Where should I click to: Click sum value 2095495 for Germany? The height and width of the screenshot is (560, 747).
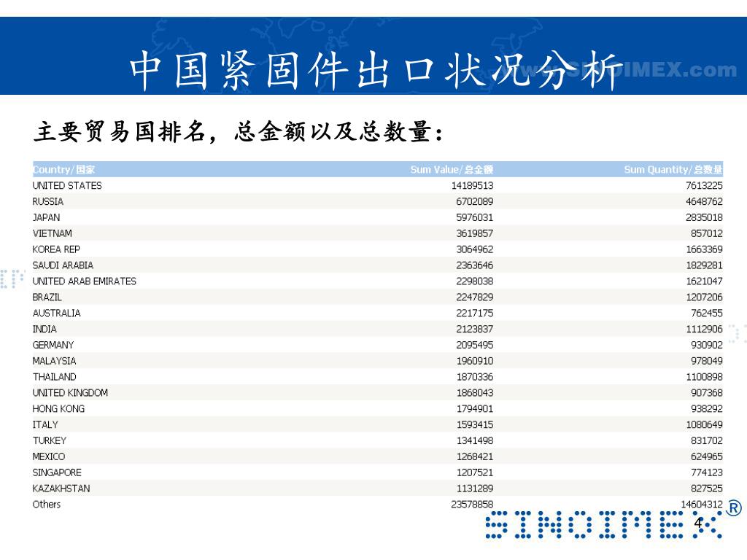pos(474,345)
